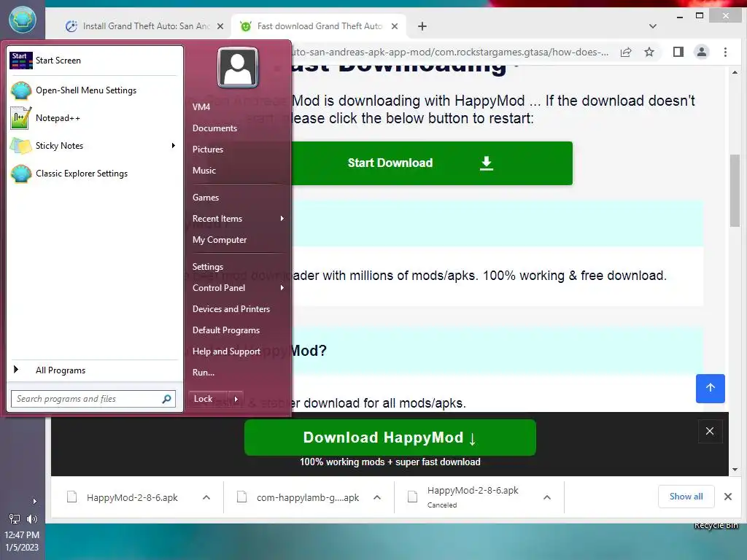Viewport: 747px width, 560px height.
Task: Open the Chrome three-dot menu
Action: coord(725,52)
